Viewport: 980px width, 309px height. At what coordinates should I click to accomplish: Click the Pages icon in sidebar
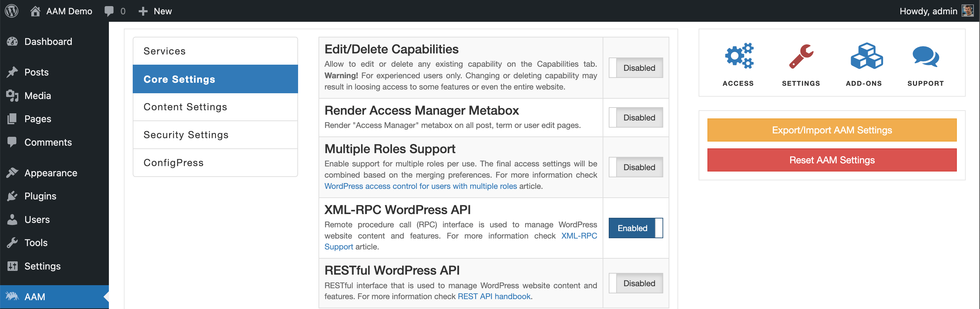12,119
